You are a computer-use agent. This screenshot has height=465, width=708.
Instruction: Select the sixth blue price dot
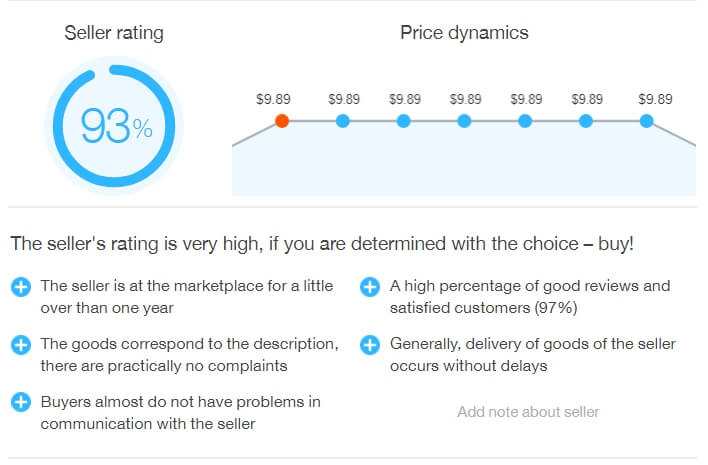586,121
